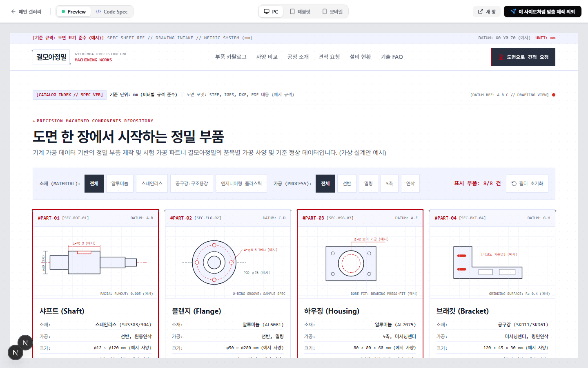The image size is (588, 368).
Task: Filter material by 공구강·구조용강
Action: (192, 184)
